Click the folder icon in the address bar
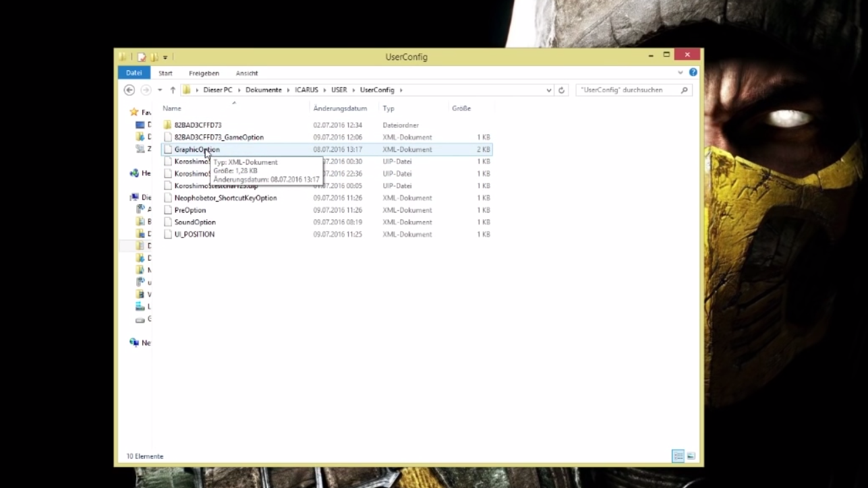Screen dimensions: 868x488 point(185,90)
